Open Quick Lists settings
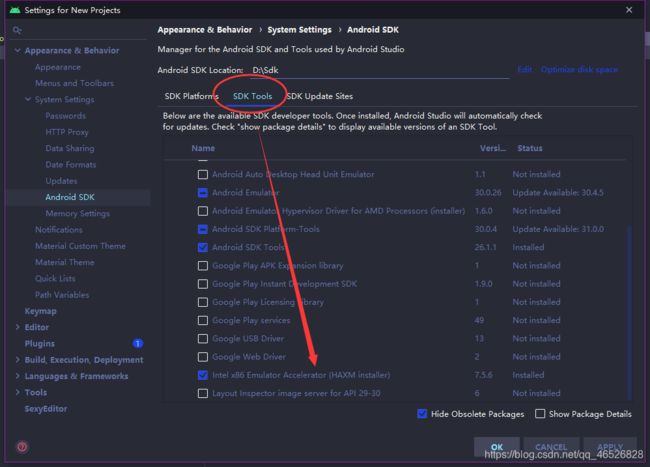Viewport: 650px width, 467px height. [x=55, y=278]
